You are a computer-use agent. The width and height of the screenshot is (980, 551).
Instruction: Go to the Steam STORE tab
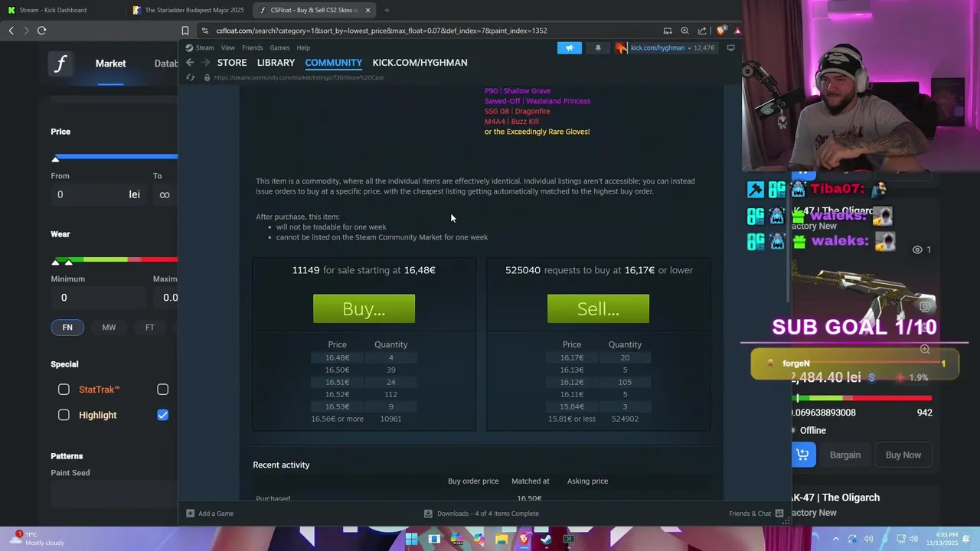[x=232, y=63]
